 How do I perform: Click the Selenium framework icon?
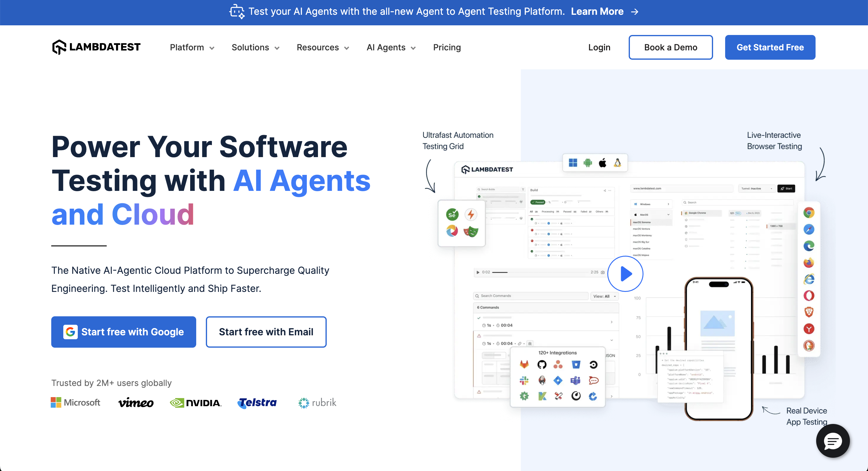(452, 214)
